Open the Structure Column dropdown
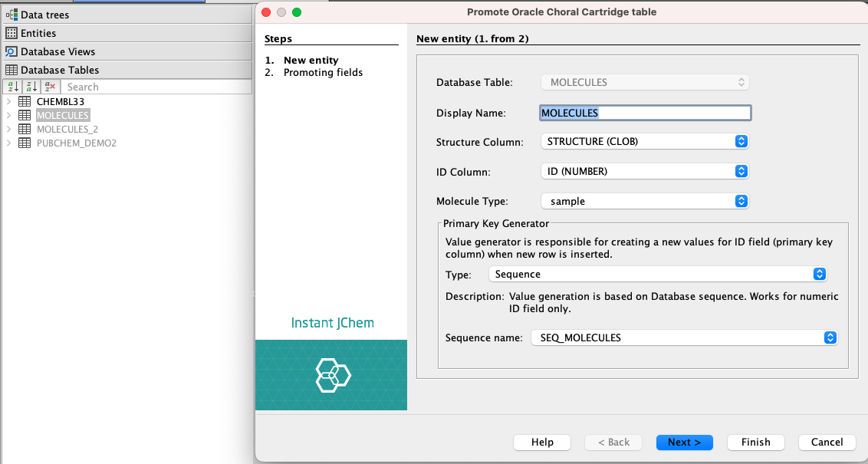The height and width of the screenshot is (464, 868). pos(644,142)
